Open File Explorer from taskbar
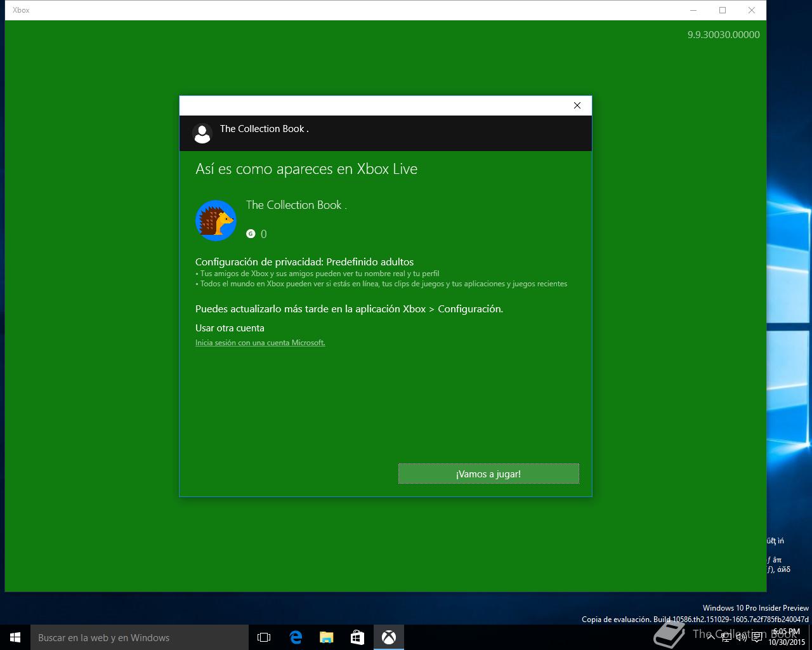 pyautogui.click(x=327, y=637)
